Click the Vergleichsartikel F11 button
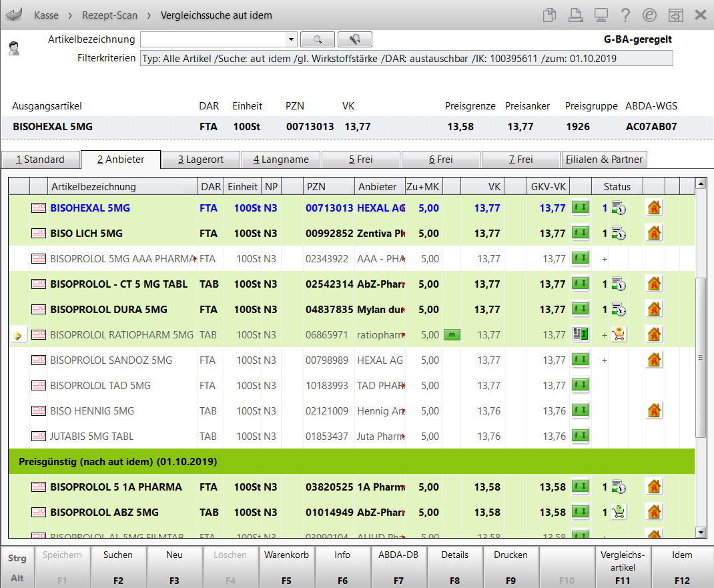The width and height of the screenshot is (714, 588). click(623, 567)
